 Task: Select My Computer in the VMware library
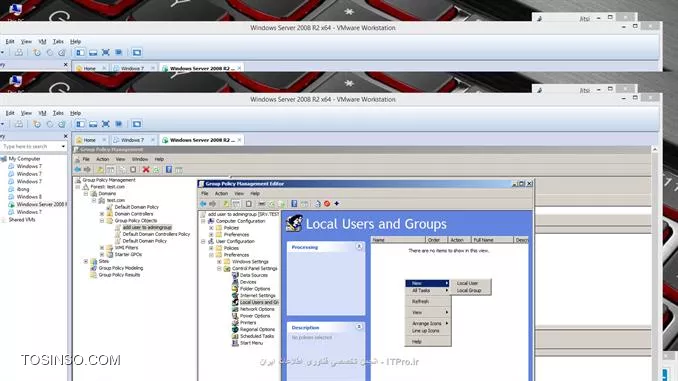point(24,159)
